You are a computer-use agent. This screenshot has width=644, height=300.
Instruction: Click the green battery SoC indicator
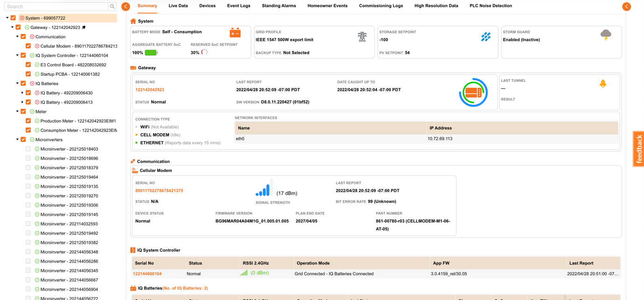(x=151, y=53)
